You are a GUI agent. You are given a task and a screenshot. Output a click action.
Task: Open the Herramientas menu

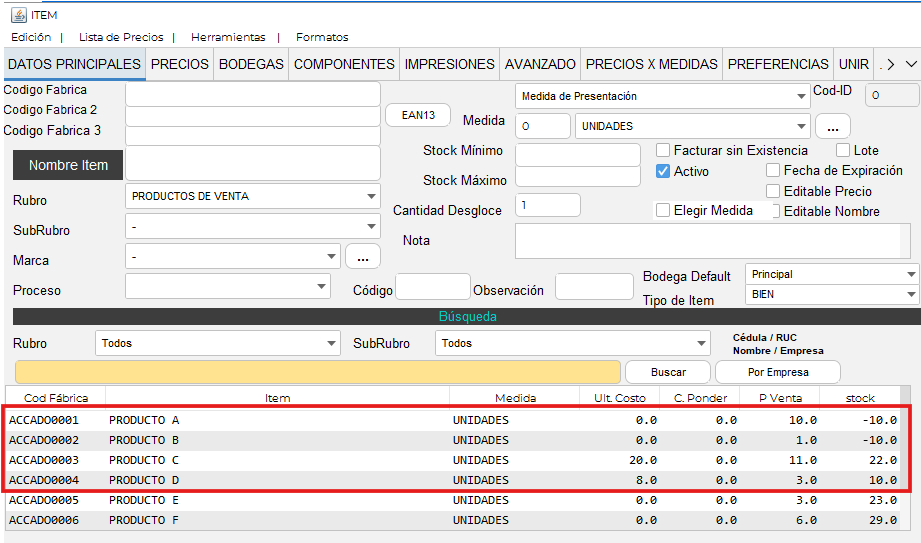228,37
